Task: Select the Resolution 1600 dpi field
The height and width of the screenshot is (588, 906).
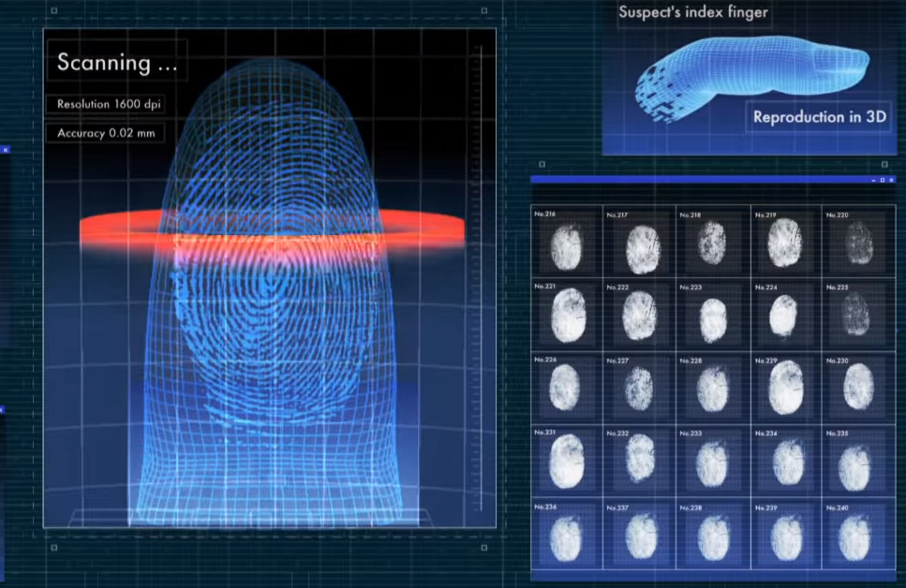Action: tap(111, 104)
